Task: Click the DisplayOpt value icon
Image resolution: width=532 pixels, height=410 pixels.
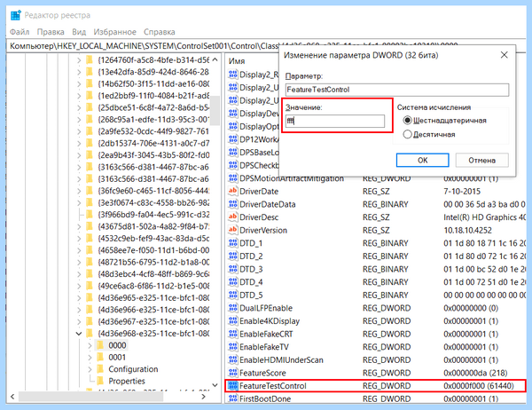Action: 232,126
